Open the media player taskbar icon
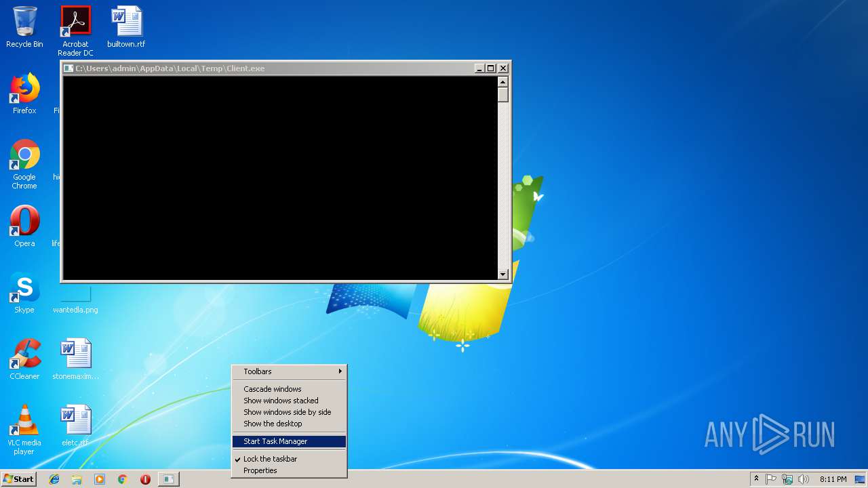868x488 pixels. 100,479
